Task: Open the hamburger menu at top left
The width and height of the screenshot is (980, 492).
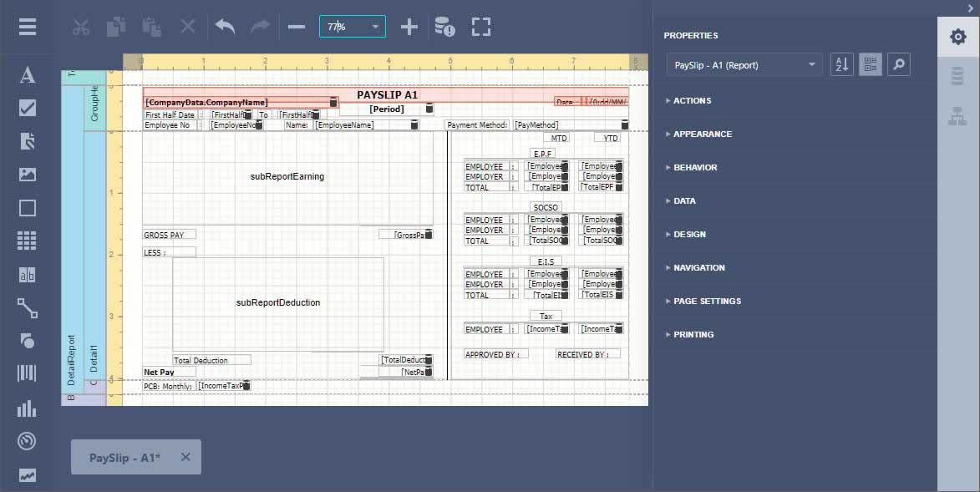Action: [x=28, y=26]
